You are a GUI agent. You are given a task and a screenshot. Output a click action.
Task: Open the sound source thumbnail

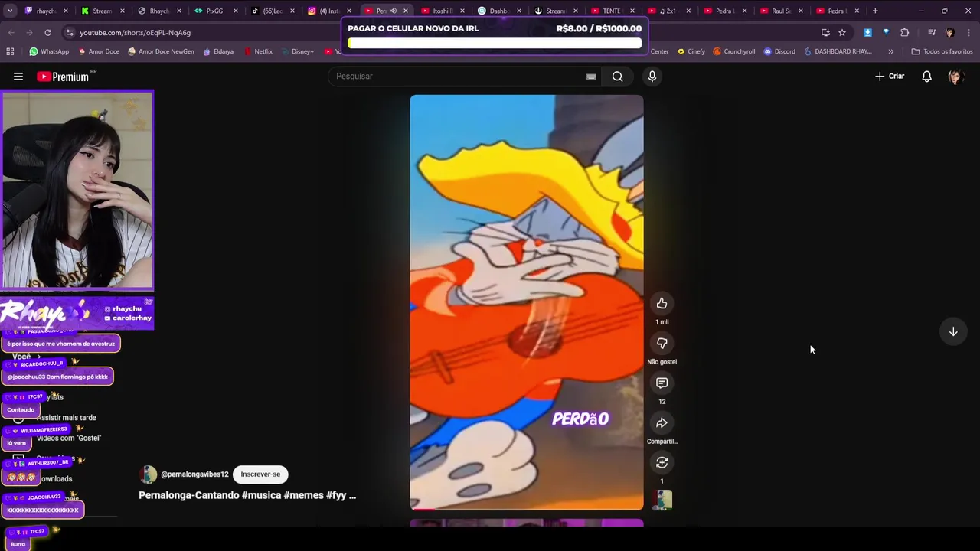coord(663,500)
